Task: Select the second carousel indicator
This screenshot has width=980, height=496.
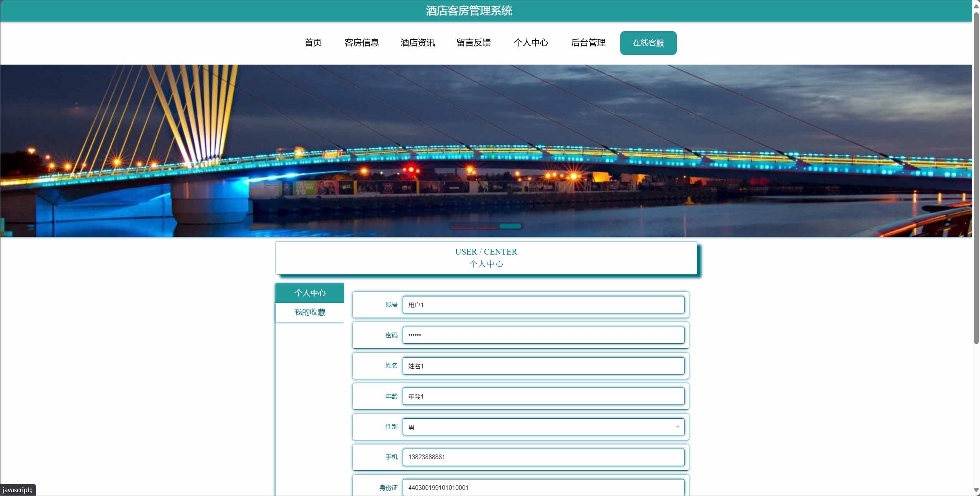Action: [x=487, y=228]
